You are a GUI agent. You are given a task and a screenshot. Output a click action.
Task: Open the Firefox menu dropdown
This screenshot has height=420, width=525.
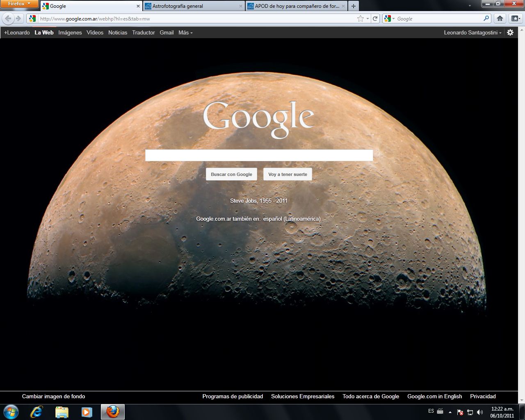coord(19,4)
